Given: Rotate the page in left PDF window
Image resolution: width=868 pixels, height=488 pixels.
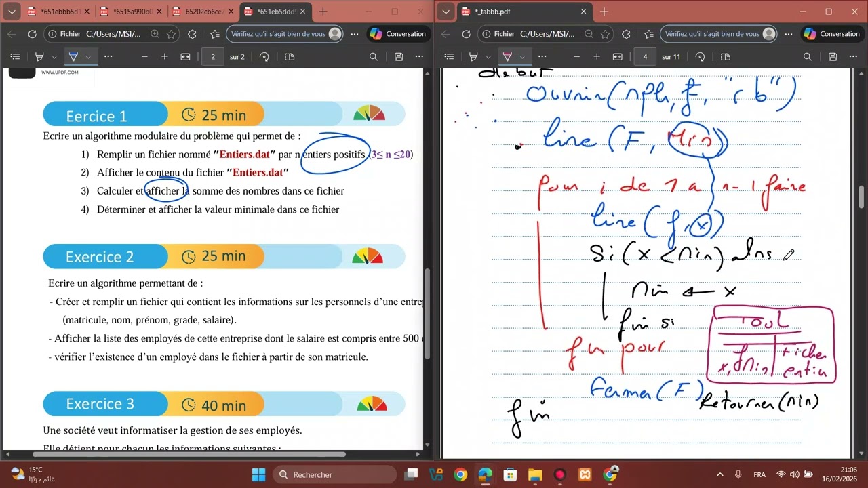Looking at the screenshot, I should tap(264, 57).
